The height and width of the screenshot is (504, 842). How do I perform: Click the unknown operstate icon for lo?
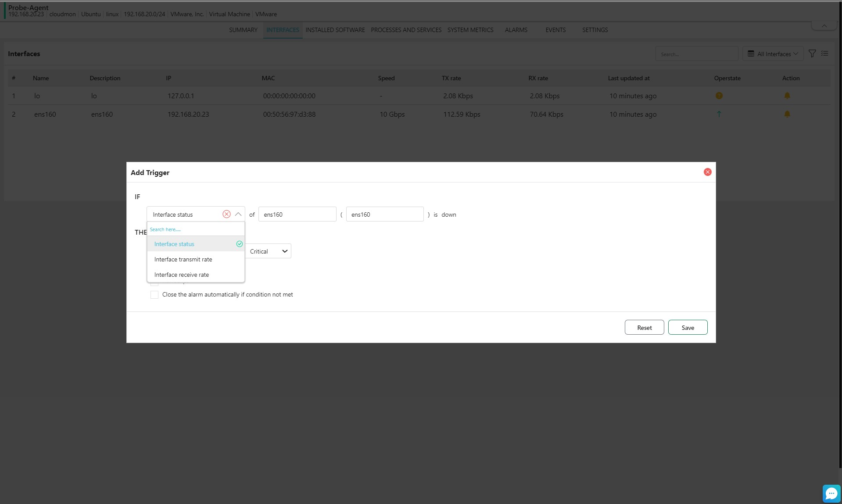(x=719, y=96)
